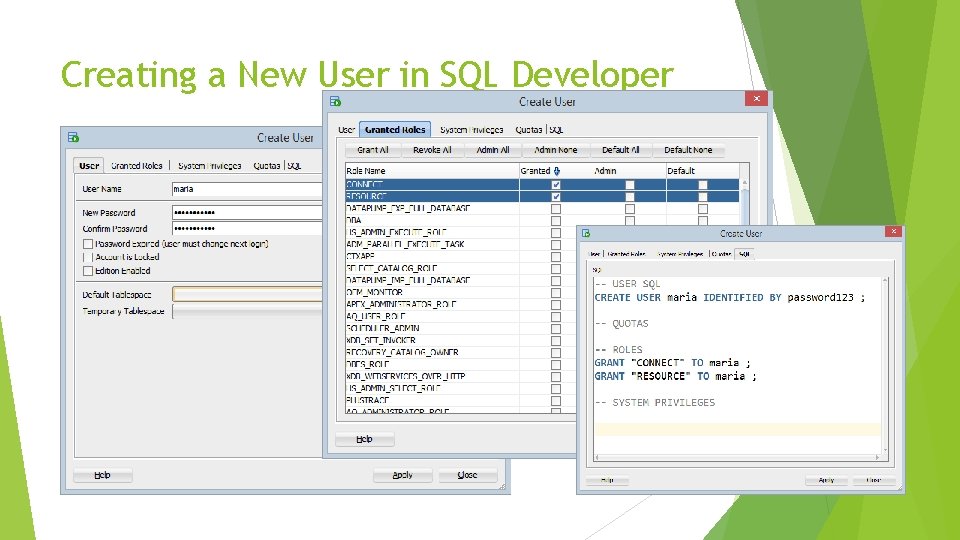This screenshot has width=960, height=540.
Task: Close the SQL preview Create User dialog
Action: [893, 231]
